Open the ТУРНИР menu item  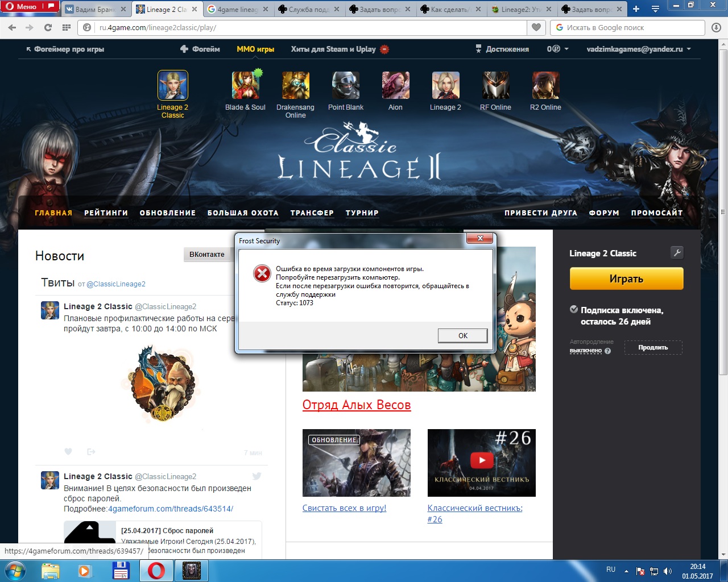(362, 213)
